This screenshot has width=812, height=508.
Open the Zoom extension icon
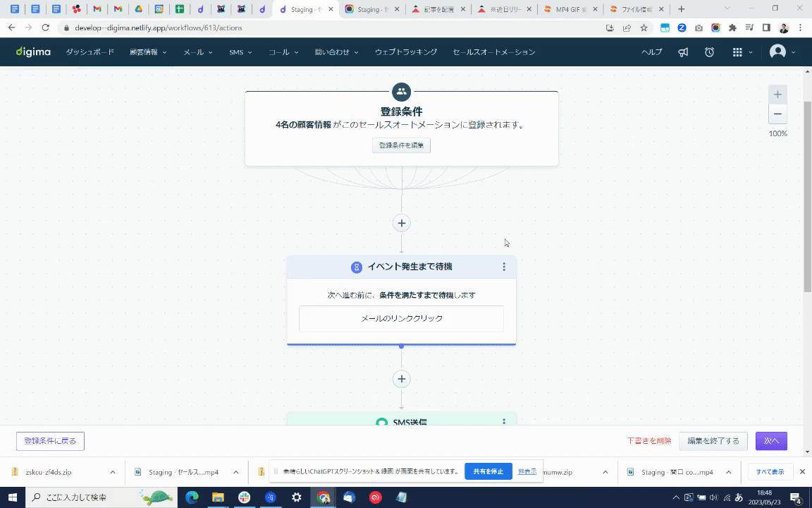[x=682, y=28]
